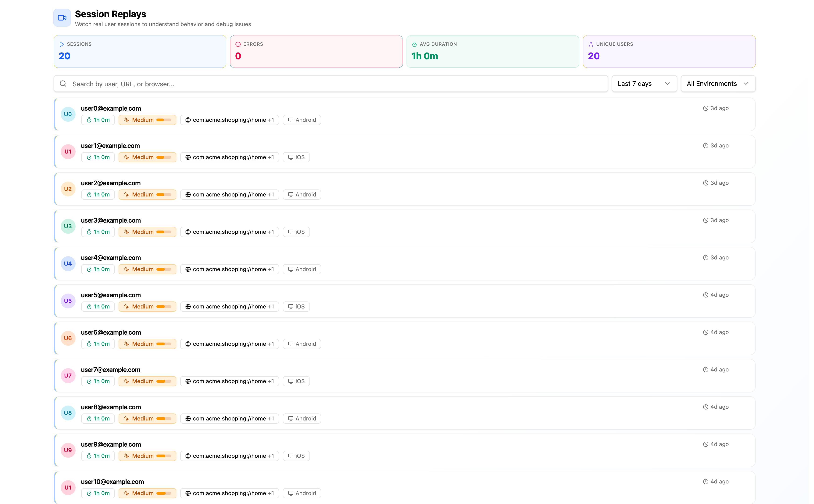The image size is (814, 504).
Task: Click the search magnifier icon
Action: point(63,84)
